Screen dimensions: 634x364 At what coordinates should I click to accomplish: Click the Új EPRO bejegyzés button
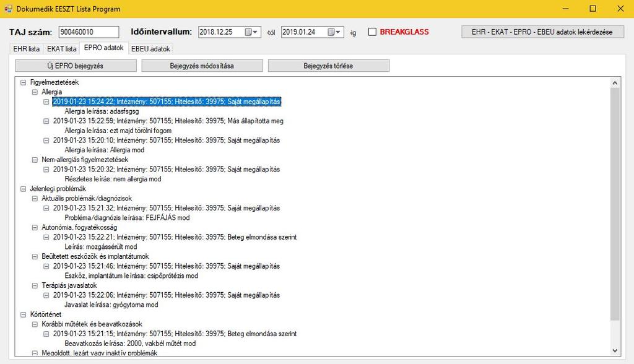(x=76, y=66)
